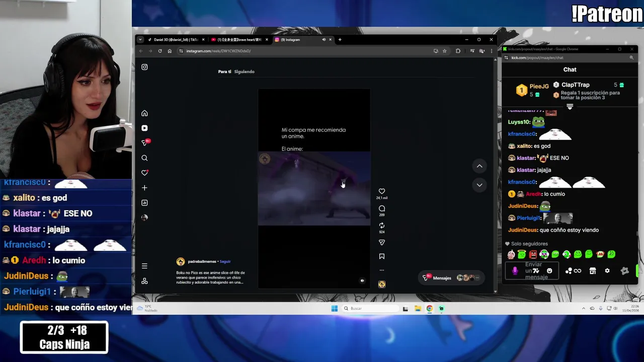This screenshot has width=644, height=362.
Task: Go to previous reel with up chevron
Action: [x=479, y=166]
